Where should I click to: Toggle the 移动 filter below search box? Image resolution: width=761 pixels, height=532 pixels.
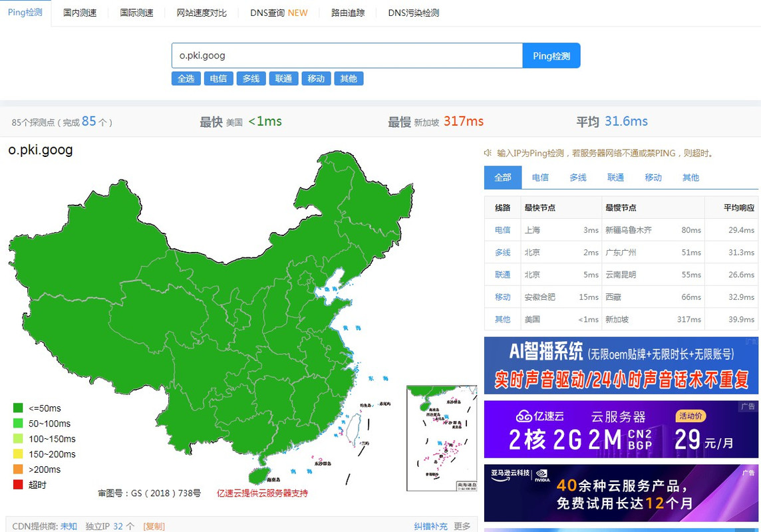pos(316,78)
